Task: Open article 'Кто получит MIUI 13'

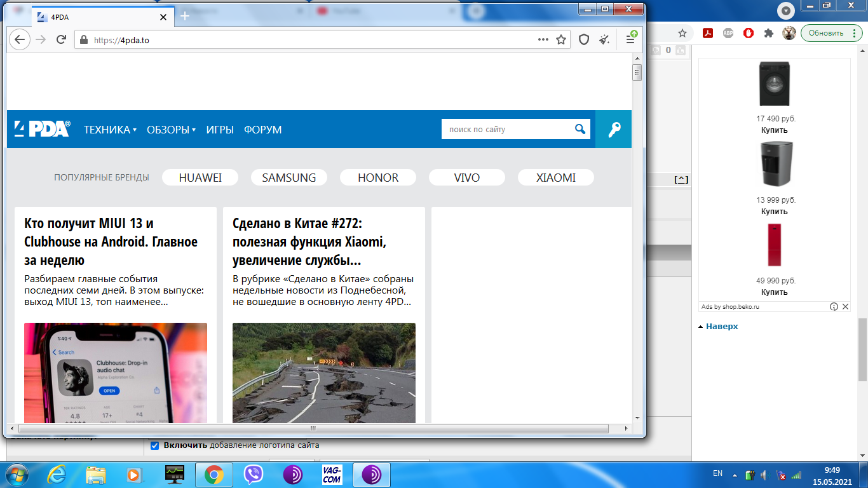Action: 111,241
